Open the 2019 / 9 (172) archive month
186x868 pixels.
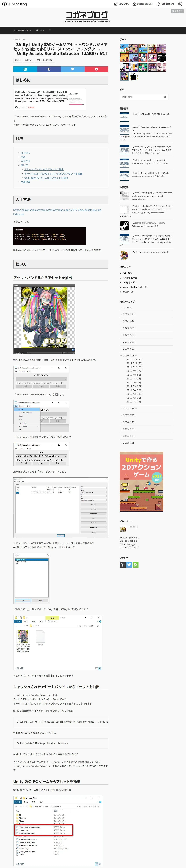click(x=134, y=371)
